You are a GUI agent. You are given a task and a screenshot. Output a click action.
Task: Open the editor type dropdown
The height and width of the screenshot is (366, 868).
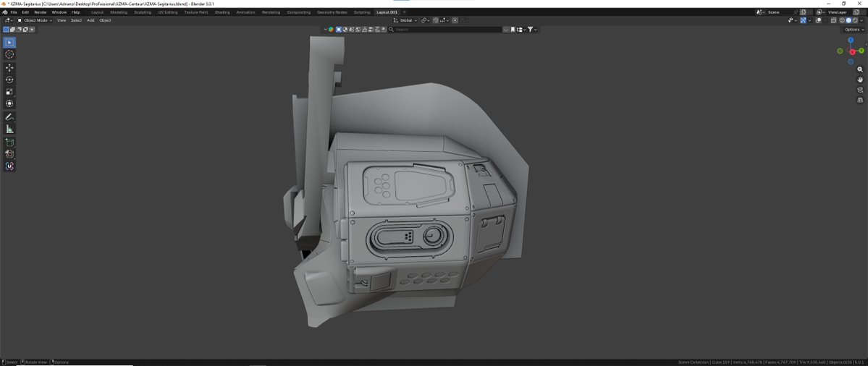(x=8, y=20)
